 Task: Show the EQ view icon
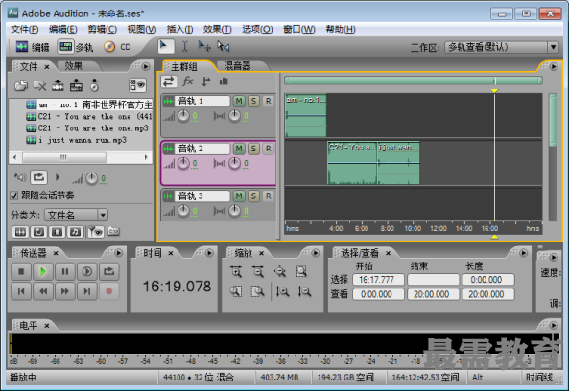[x=224, y=81]
